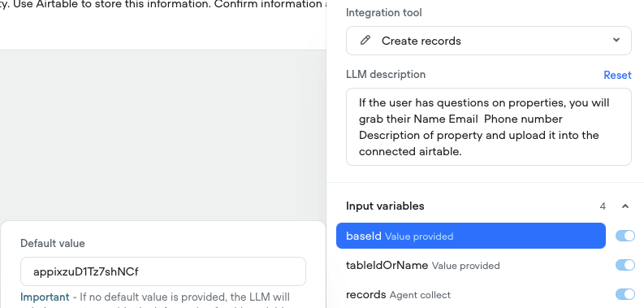Screen dimensions: 644x308
Task: Click the Default value input field
Action: pos(163,271)
